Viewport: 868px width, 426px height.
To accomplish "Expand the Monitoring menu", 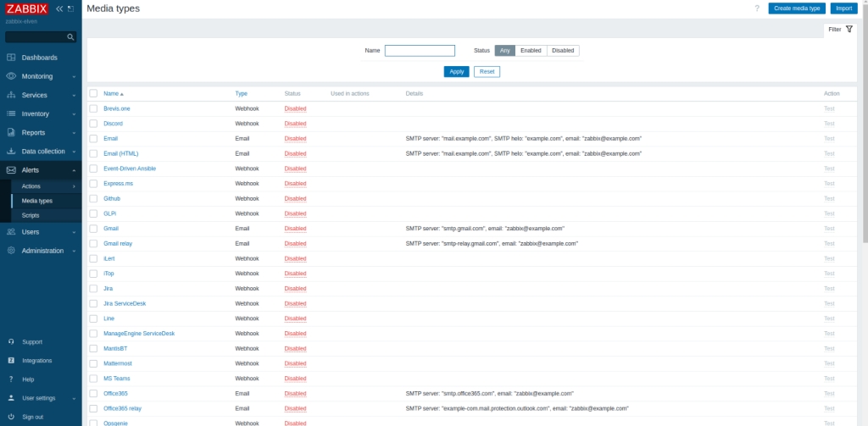I will click(41, 76).
